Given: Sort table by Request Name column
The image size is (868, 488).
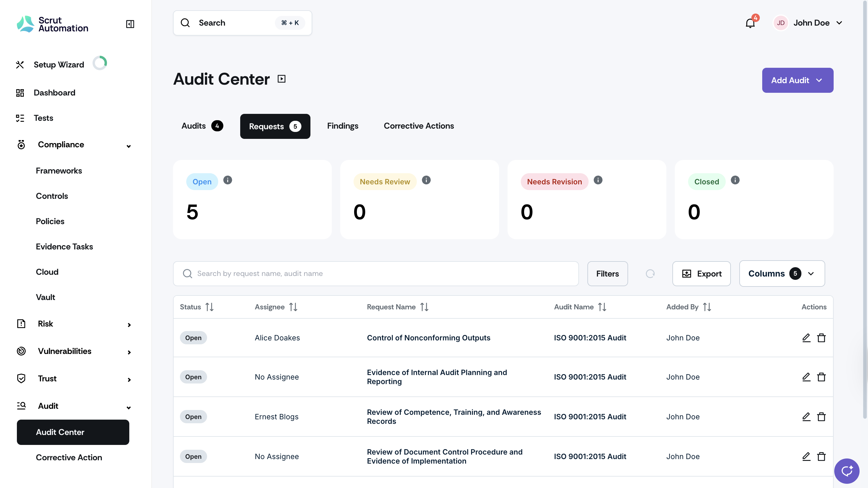Looking at the screenshot, I should coord(424,307).
